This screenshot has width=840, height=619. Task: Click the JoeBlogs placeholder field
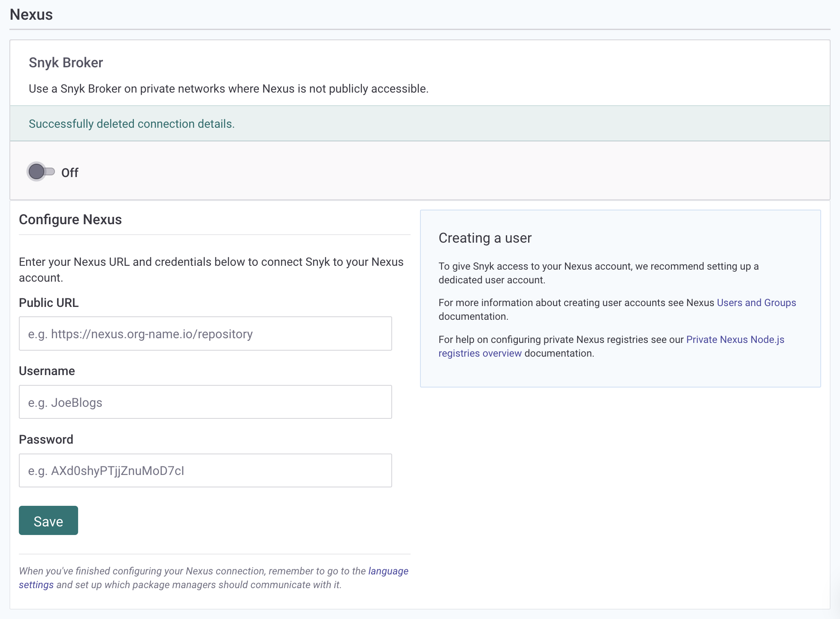[205, 402]
